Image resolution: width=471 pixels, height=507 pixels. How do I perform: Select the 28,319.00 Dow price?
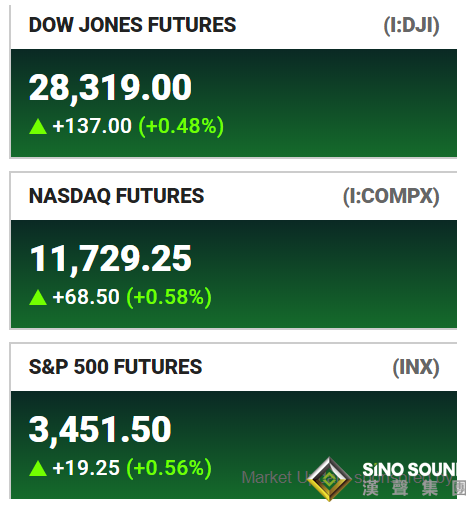pos(110,88)
